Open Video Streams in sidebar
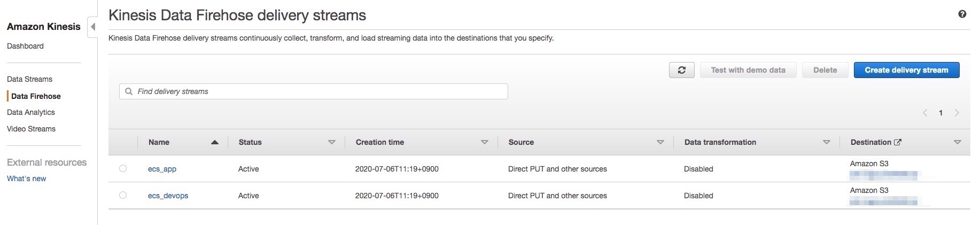The image size is (980, 225). click(31, 129)
